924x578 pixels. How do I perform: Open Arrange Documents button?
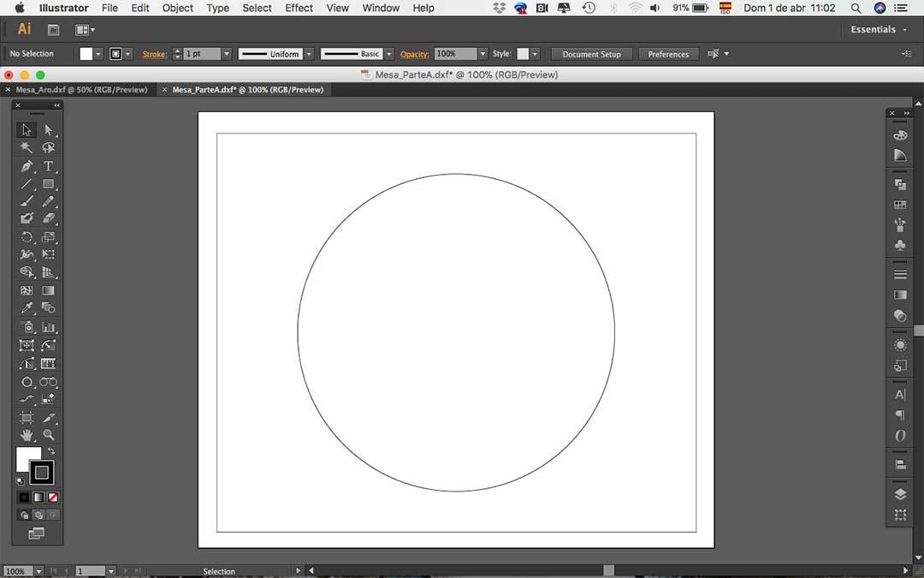[x=85, y=29]
